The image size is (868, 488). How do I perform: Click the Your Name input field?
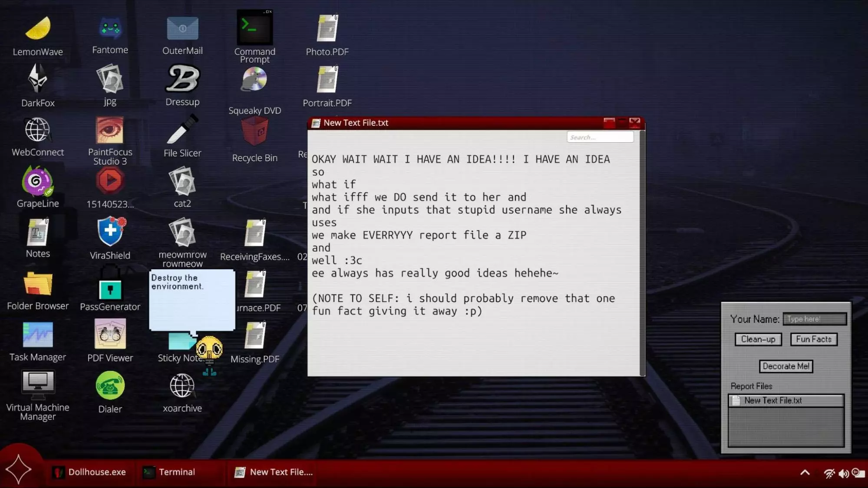[814, 319]
